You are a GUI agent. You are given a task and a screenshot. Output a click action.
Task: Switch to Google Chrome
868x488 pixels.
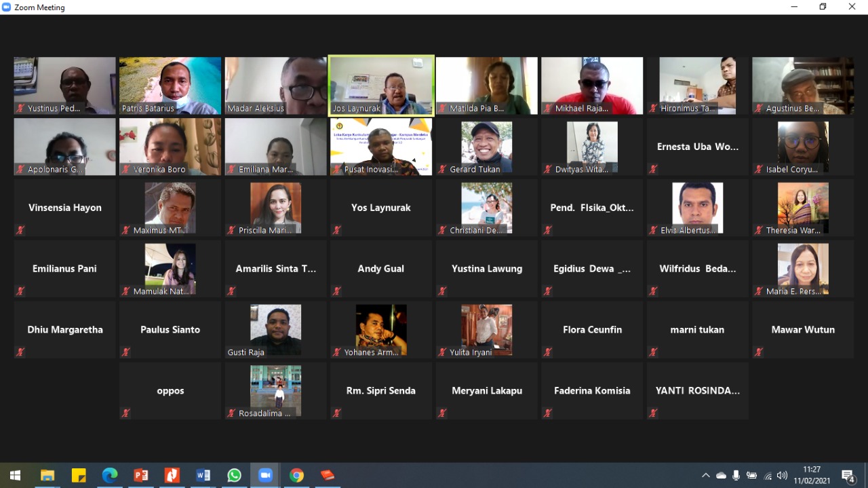296,475
